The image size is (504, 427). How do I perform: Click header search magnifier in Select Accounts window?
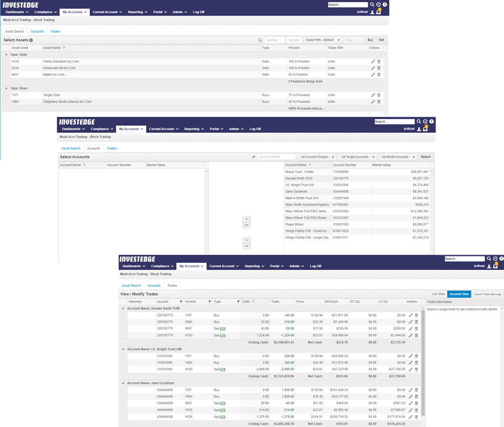419,122
